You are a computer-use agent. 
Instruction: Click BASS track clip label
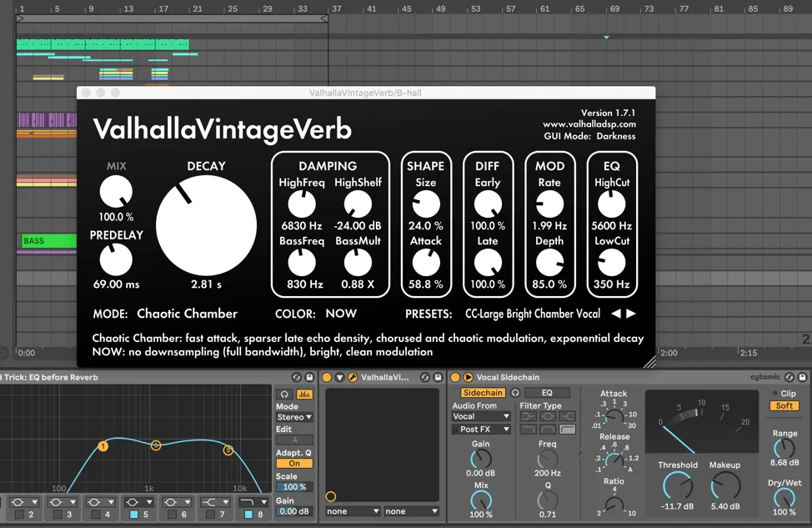click(x=33, y=241)
